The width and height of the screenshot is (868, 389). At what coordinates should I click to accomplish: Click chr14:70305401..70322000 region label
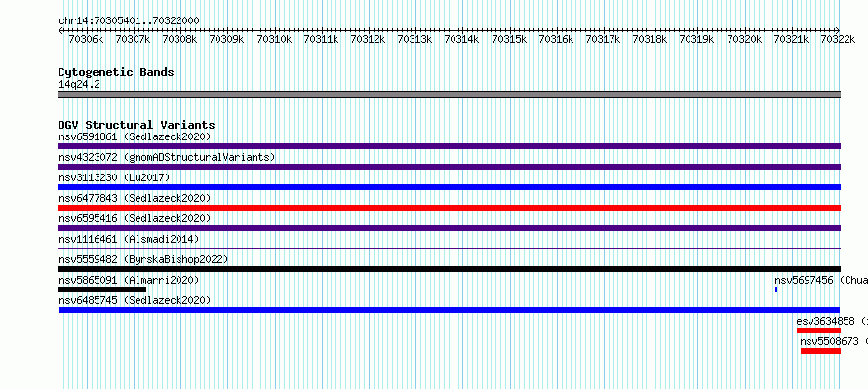(x=129, y=20)
